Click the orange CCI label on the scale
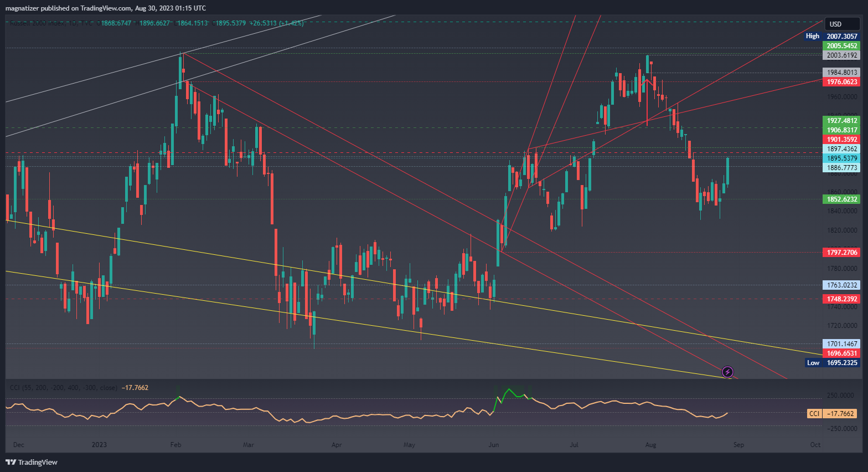868x472 pixels. (x=814, y=414)
